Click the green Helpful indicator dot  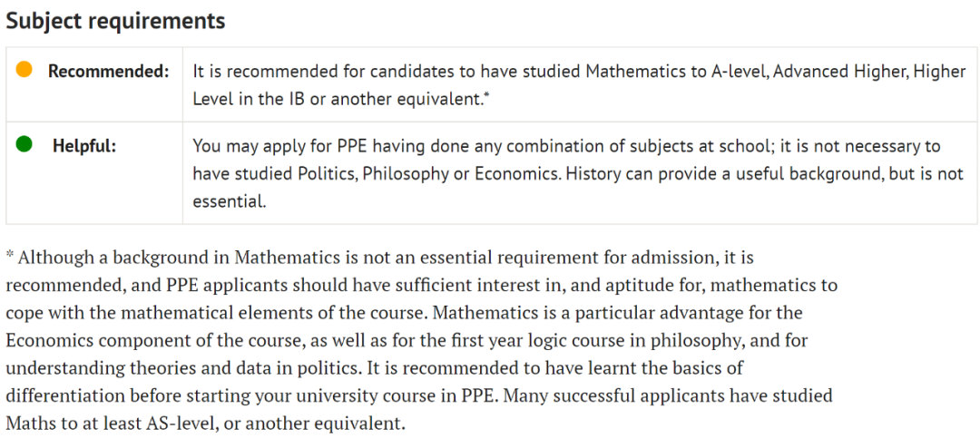pyautogui.click(x=24, y=144)
